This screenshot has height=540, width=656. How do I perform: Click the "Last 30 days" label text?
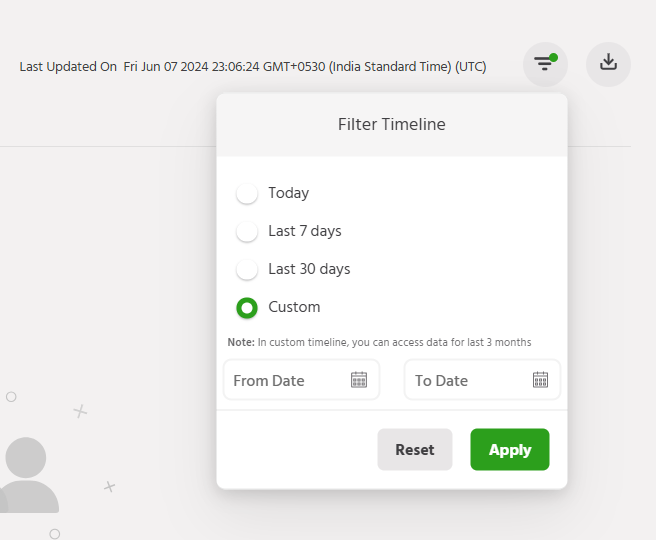tap(309, 269)
